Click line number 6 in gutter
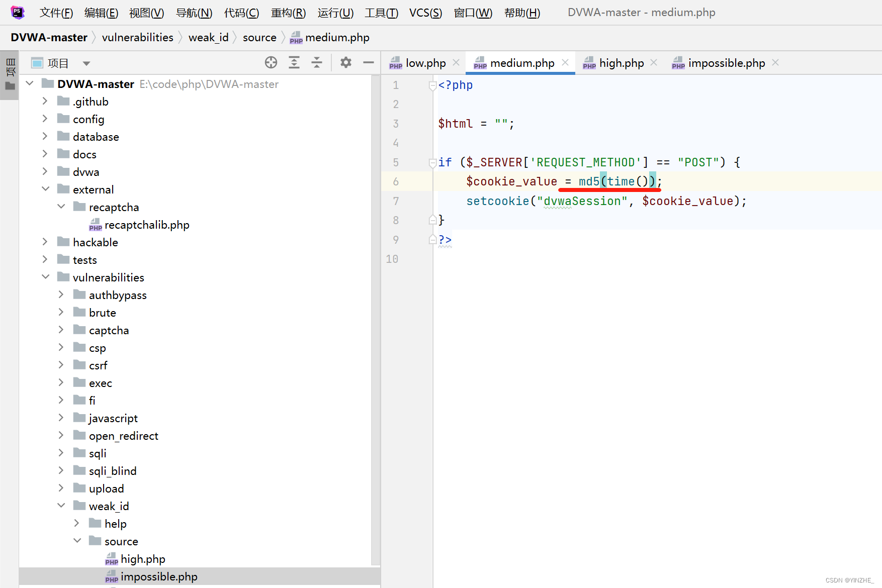 click(396, 181)
